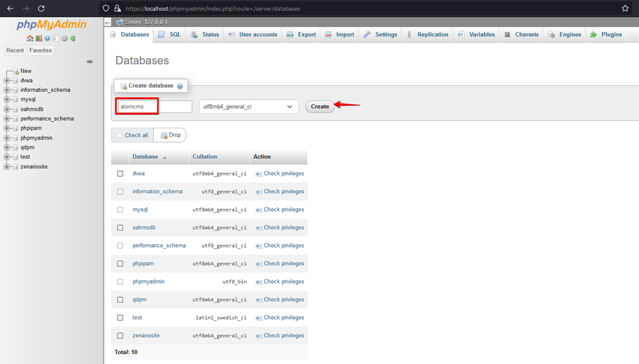The width and height of the screenshot is (639, 364).
Task: Click the Favorites button in sidebar
Action: [41, 50]
